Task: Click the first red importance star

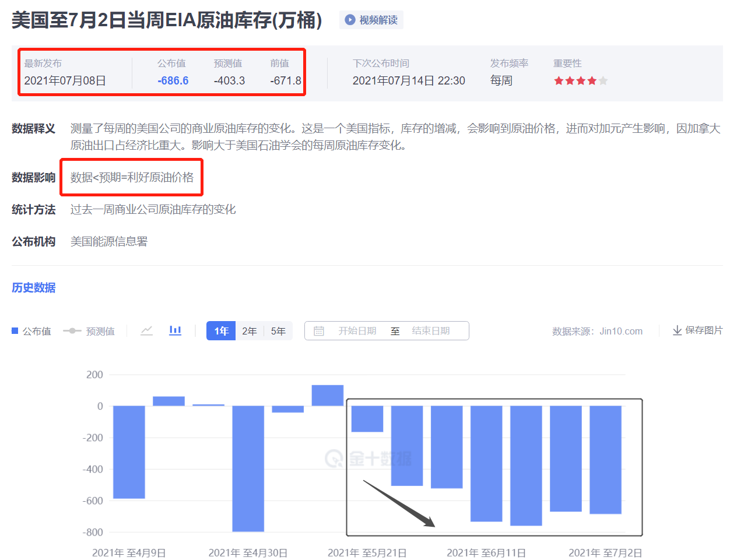Action: [559, 81]
